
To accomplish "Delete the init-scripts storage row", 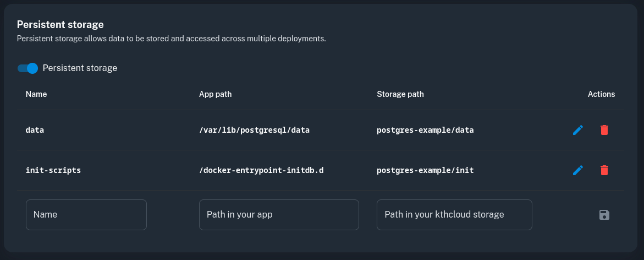I will [604, 170].
